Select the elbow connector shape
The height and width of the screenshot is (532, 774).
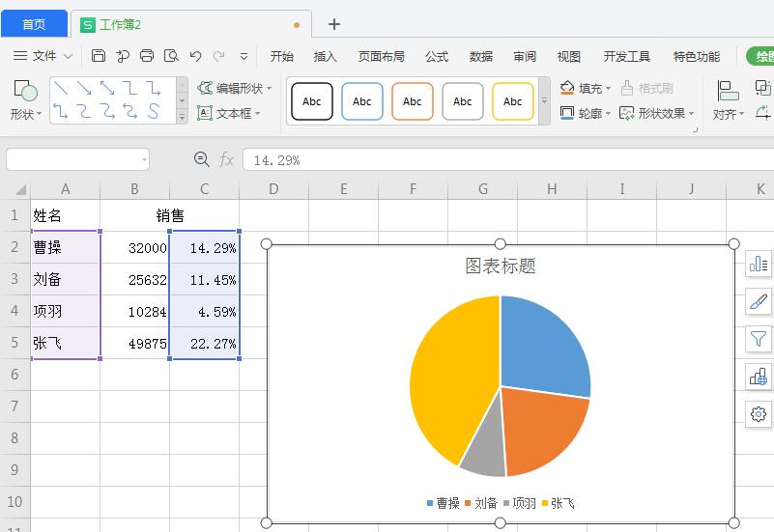(130, 88)
